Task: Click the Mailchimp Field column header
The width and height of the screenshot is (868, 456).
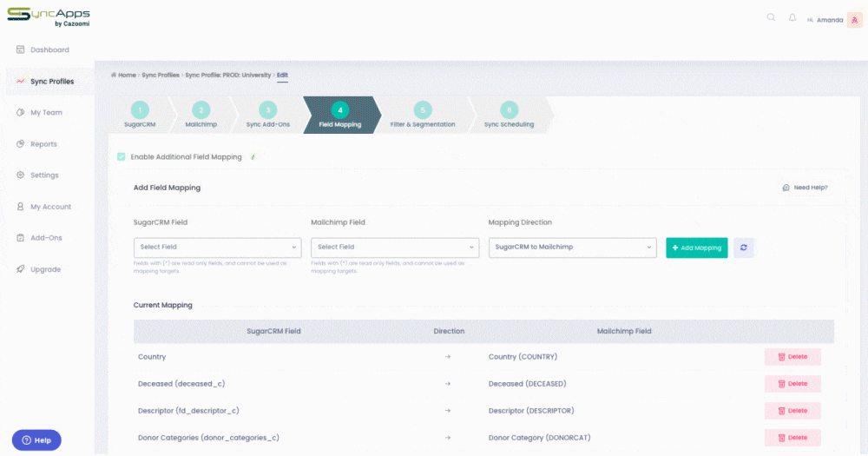Action: click(x=624, y=331)
